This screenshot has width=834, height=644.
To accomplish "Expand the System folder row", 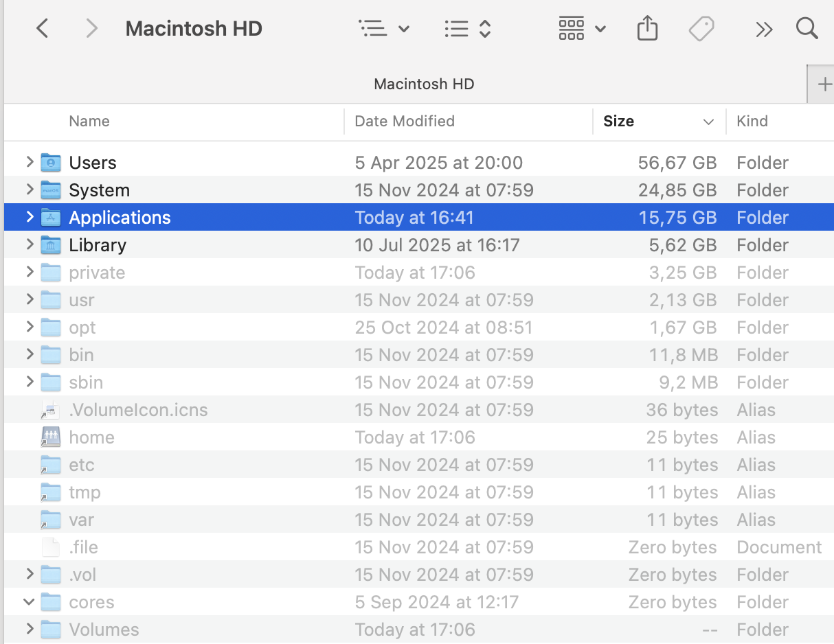I will point(29,189).
